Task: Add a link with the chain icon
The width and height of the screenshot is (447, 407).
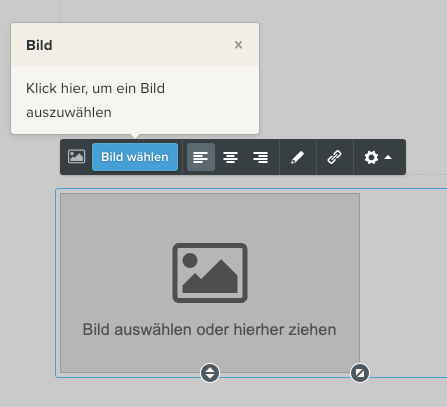Action: (335, 157)
